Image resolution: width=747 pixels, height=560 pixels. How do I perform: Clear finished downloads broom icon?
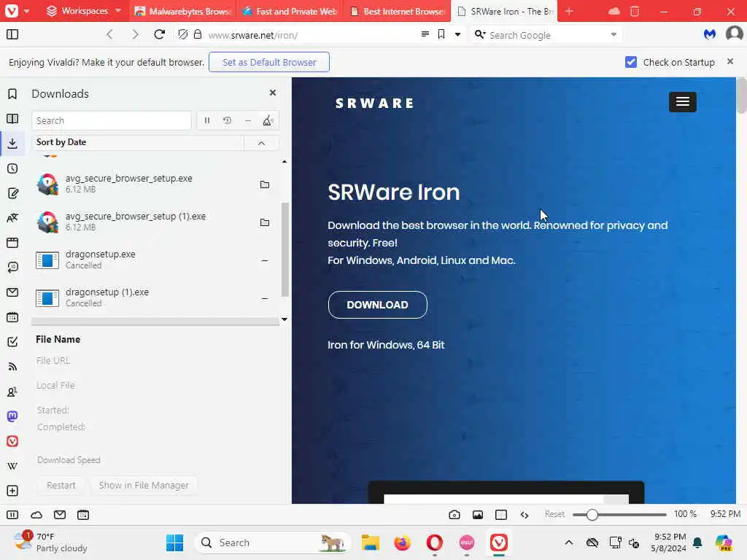(268, 120)
